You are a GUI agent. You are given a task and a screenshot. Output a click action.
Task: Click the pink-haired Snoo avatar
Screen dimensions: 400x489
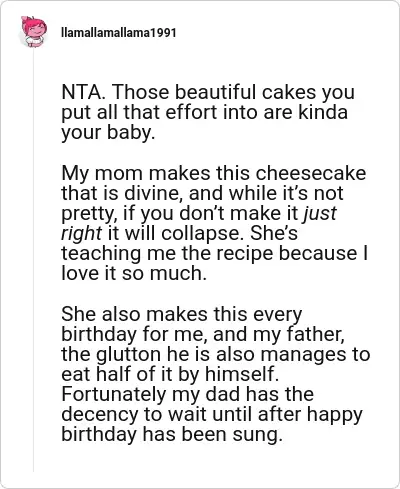pyautogui.click(x=34, y=31)
